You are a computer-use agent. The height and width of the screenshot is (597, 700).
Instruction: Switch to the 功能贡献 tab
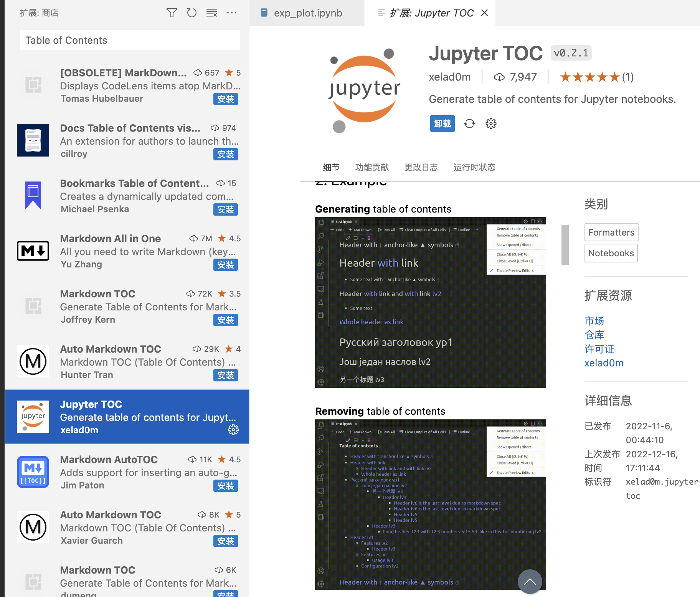(372, 167)
